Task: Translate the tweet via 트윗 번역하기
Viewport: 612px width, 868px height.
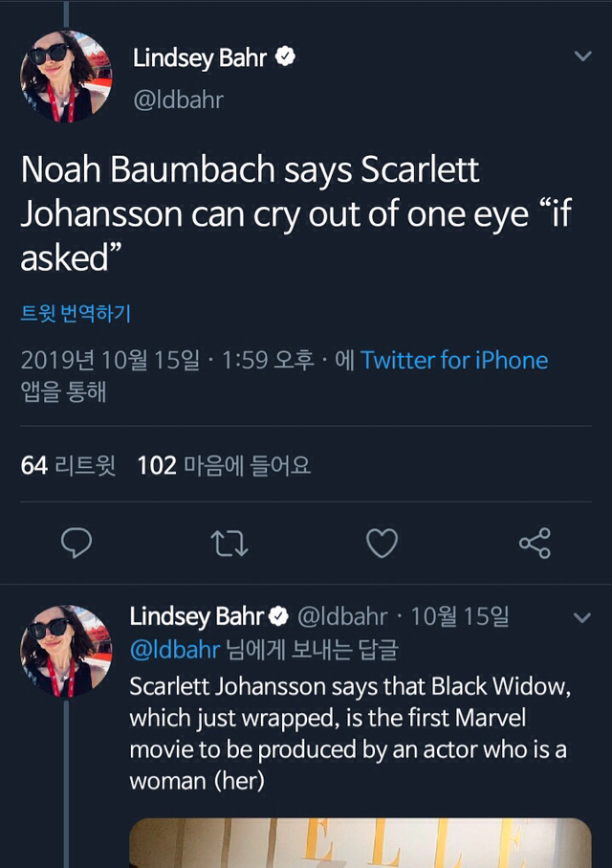Action: (x=76, y=313)
